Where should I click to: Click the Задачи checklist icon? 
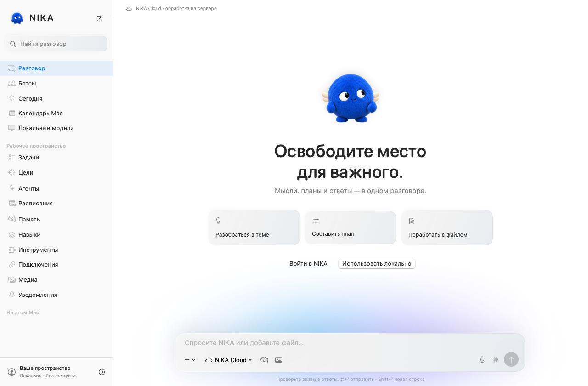click(x=12, y=157)
